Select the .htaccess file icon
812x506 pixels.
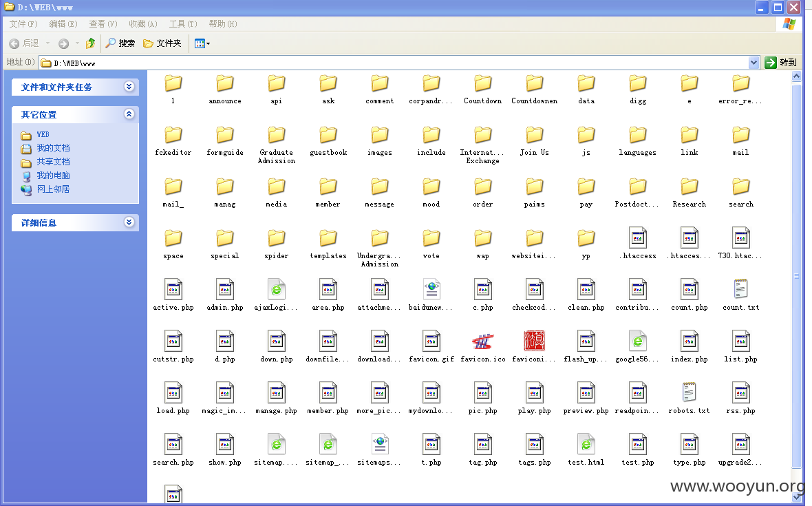click(x=637, y=238)
